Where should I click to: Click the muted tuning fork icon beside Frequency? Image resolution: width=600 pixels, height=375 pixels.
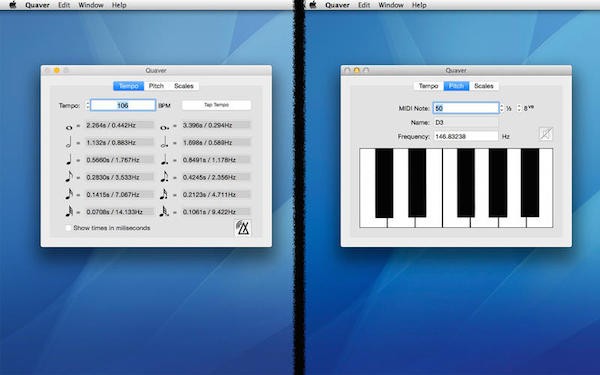(546, 134)
